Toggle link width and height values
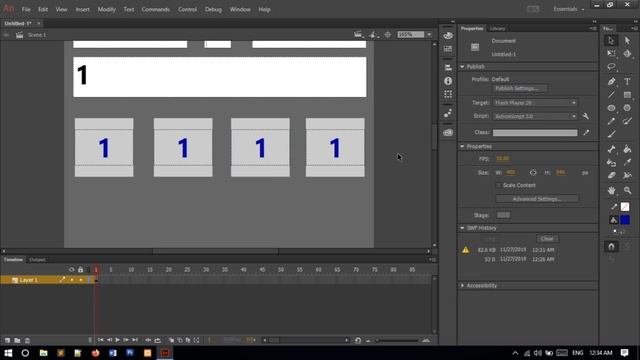This screenshot has height=360, width=640. coord(533,173)
